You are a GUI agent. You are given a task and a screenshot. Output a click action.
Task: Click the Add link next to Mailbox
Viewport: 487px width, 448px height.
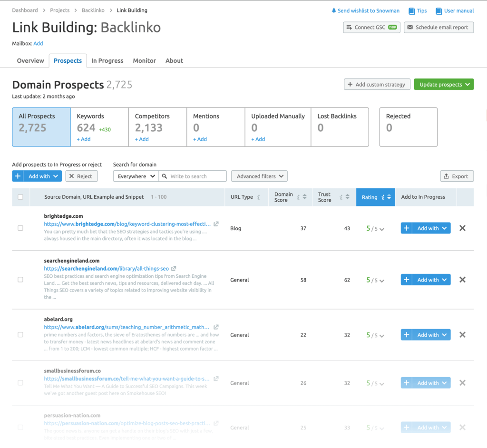(38, 43)
